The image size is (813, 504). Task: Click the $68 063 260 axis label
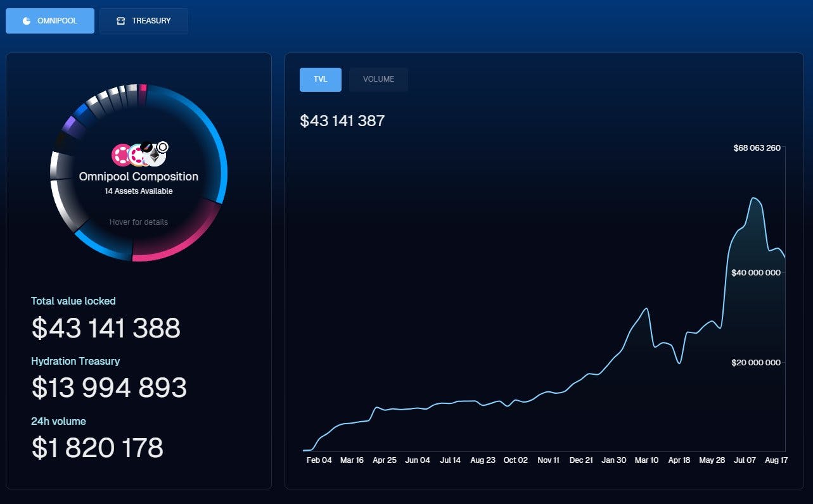coord(757,148)
